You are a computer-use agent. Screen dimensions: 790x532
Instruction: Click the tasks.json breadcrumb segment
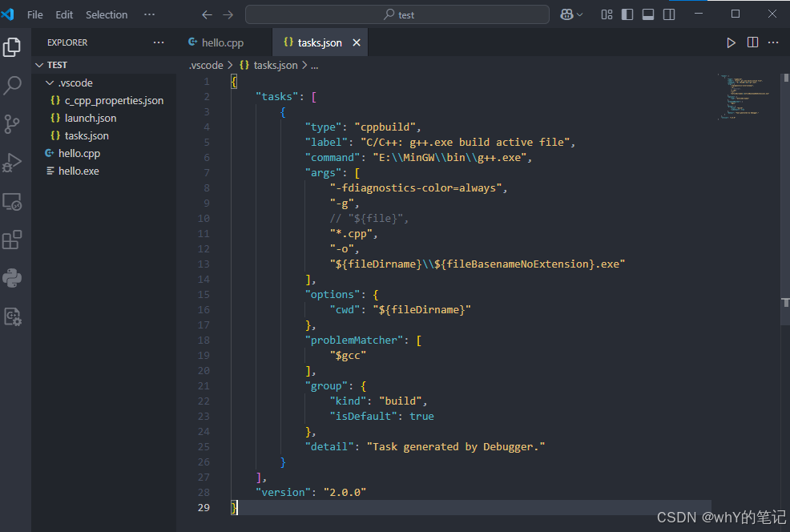[x=268, y=66]
